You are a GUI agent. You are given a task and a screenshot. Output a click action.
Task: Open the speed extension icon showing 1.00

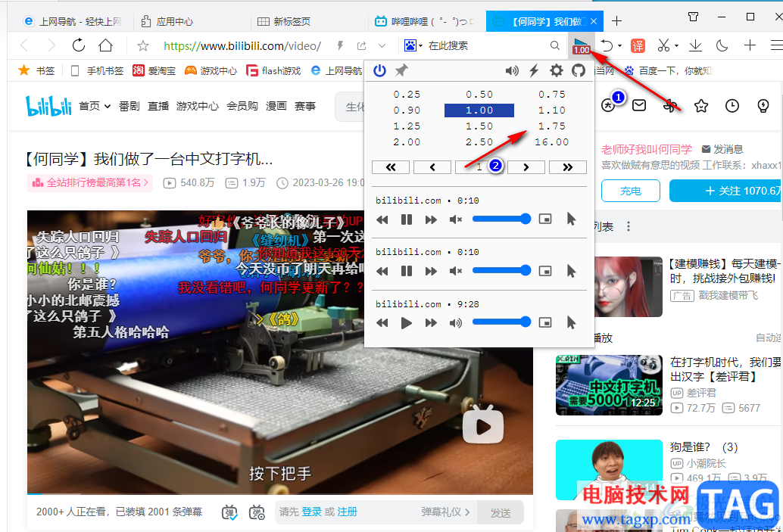coord(582,45)
